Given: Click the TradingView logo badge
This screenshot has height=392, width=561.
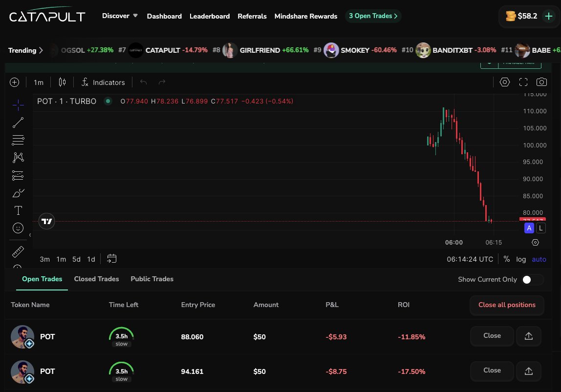Looking at the screenshot, I should [x=46, y=222].
